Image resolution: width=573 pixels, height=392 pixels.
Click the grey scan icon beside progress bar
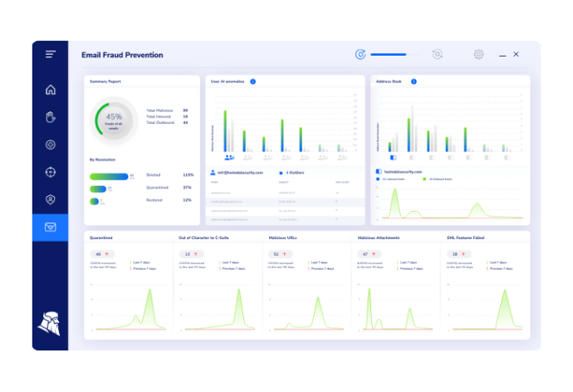pyautogui.click(x=438, y=55)
